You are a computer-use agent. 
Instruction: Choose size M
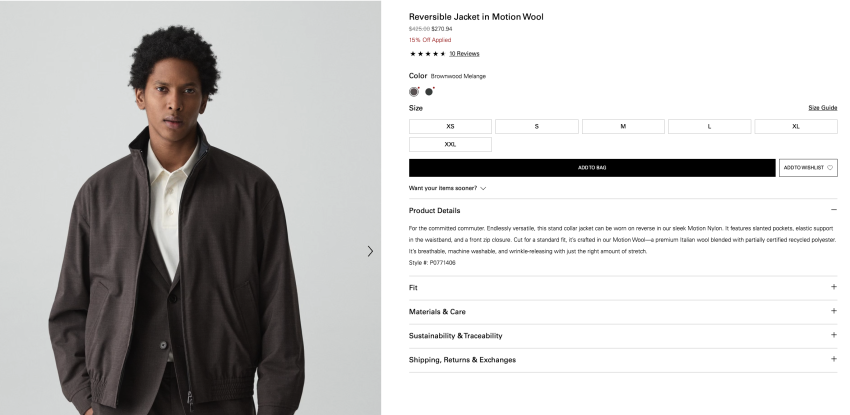(x=623, y=127)
